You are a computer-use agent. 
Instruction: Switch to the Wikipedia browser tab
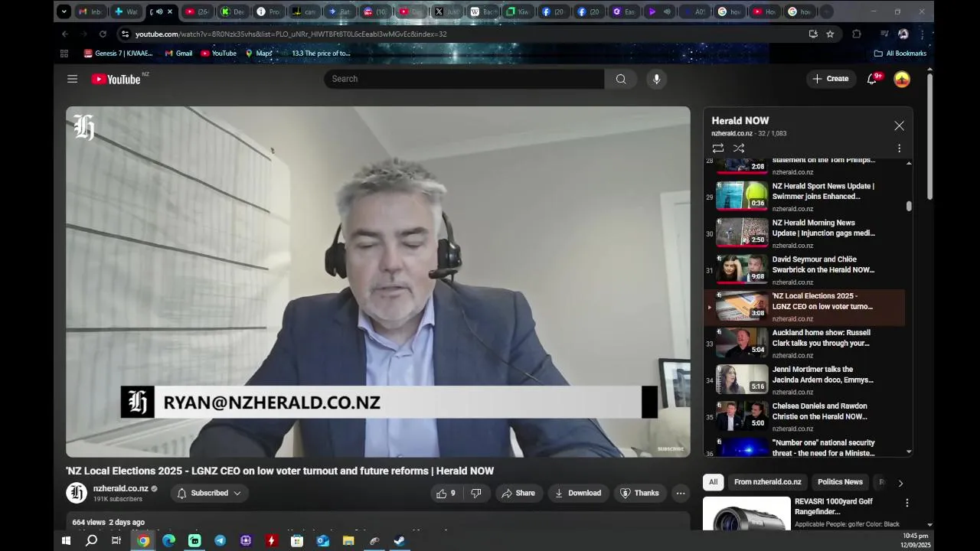483,11
